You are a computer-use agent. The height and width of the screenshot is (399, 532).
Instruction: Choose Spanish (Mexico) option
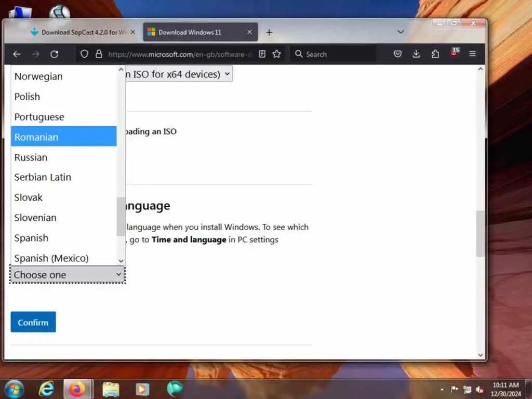click(64, 258)
